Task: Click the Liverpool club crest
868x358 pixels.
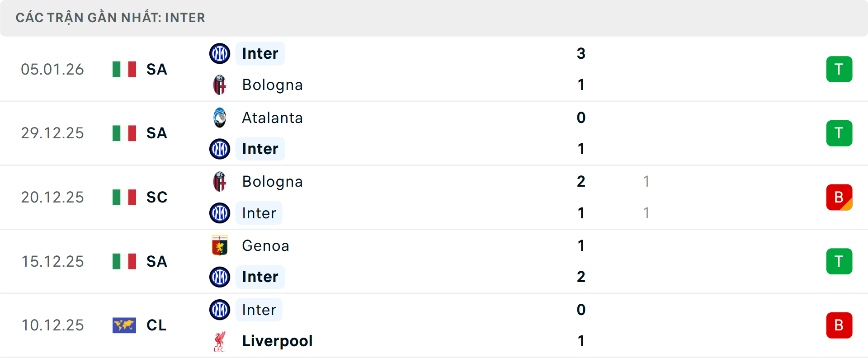Action: (220, 341)
